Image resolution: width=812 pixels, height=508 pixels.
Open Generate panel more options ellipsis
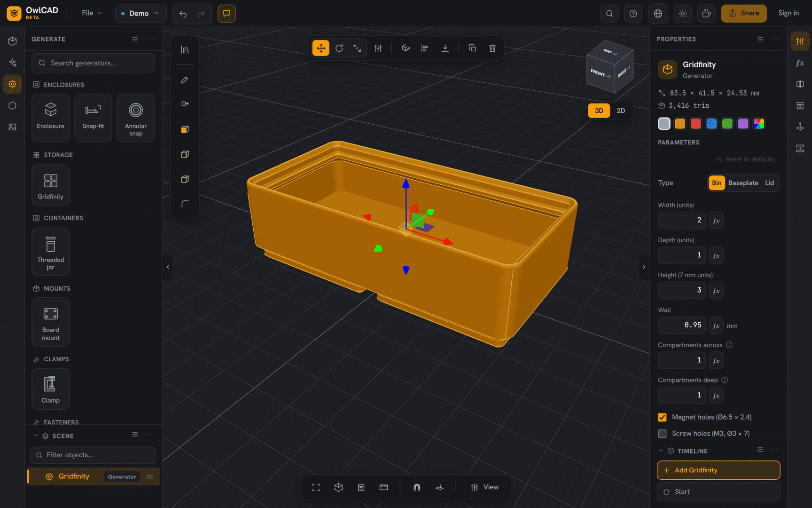coord(150,39)
